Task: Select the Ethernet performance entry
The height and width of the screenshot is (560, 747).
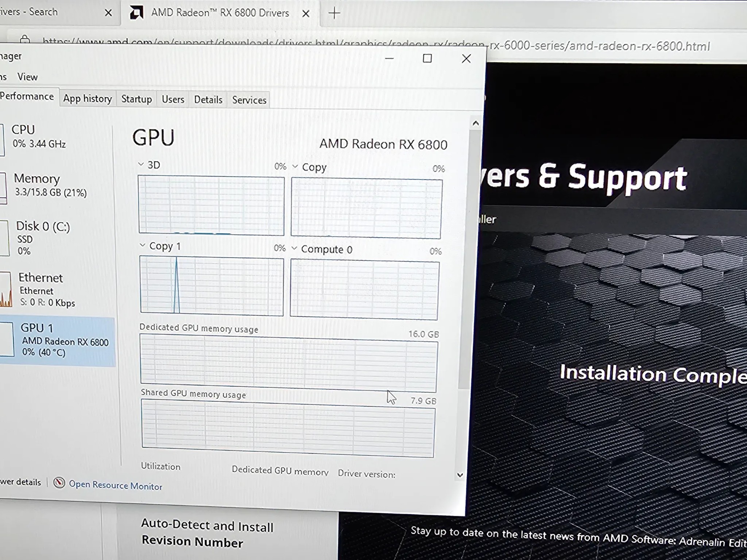Action: click(46, 289)
